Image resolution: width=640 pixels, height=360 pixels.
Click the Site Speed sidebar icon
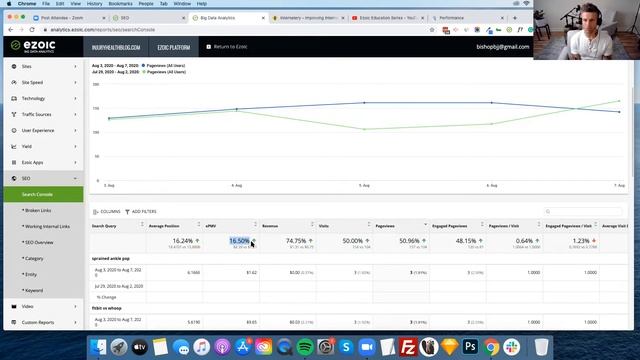14,82
